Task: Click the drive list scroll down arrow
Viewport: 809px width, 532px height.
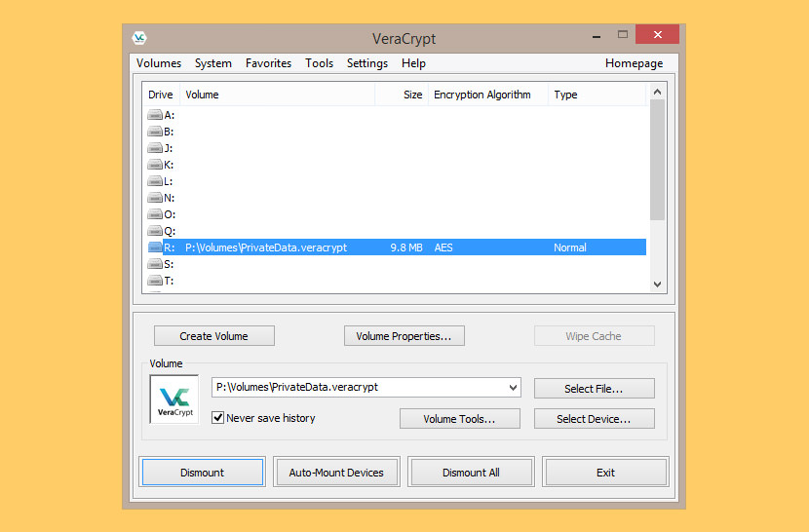Action: pyautogui.click(x=657, y=285)
